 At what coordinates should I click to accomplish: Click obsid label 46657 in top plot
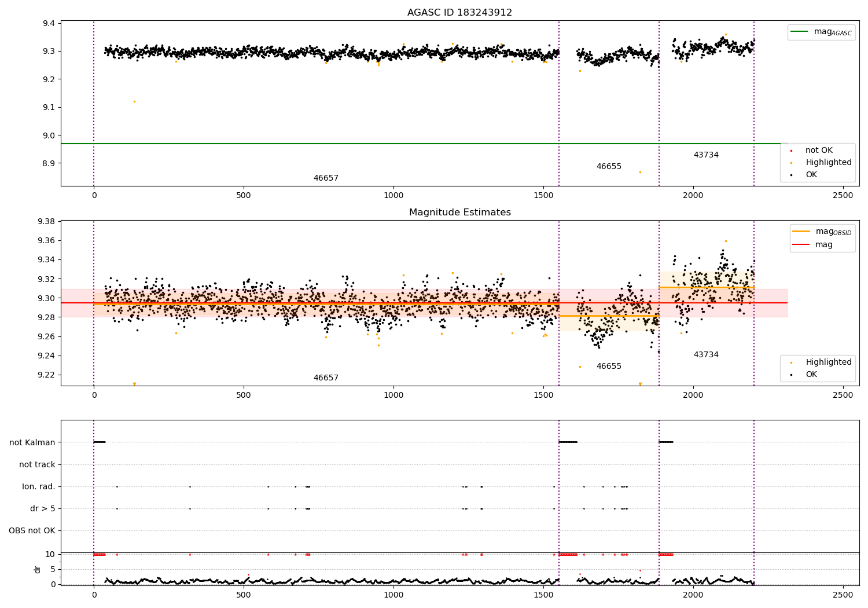326,178
